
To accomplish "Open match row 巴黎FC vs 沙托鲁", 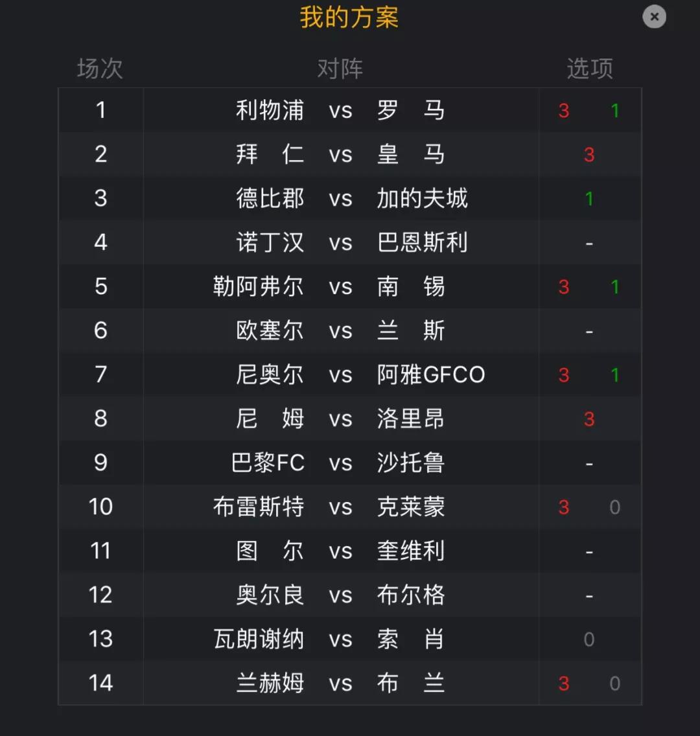I will coord(350,463).
